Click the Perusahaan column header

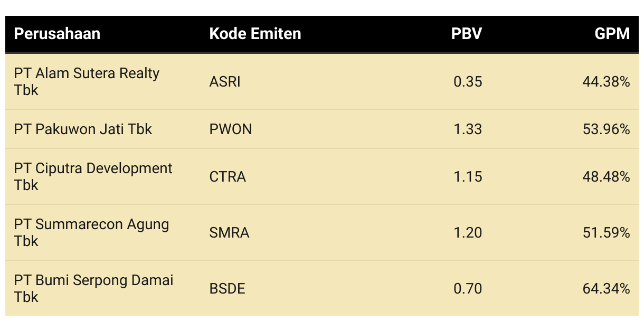click(x=57, y=34)
